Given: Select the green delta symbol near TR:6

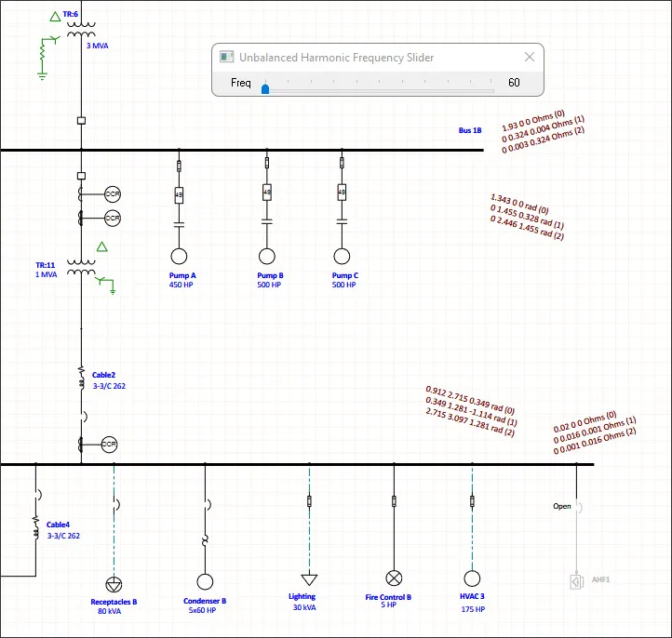Looking at the screenshot, I should point(55,17).
